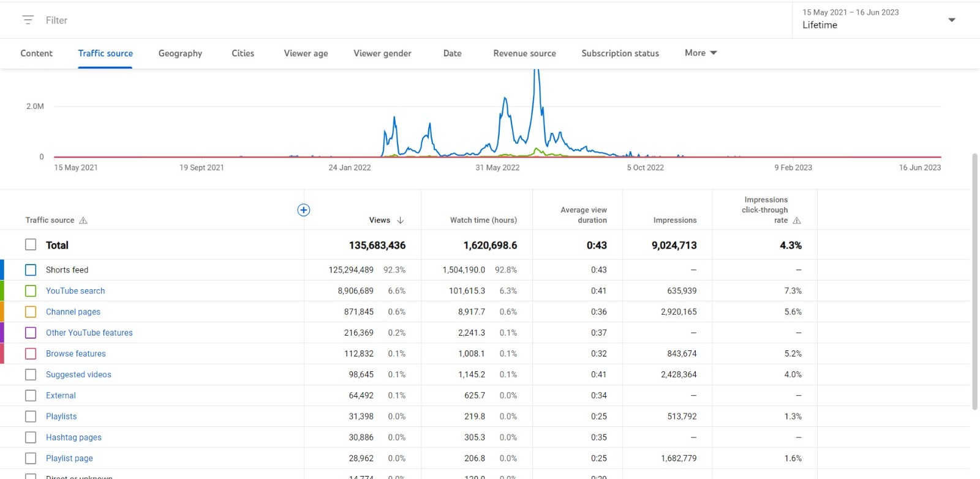Check the Total row checkbox
This screenshot has width=980, height=479.
31,245
